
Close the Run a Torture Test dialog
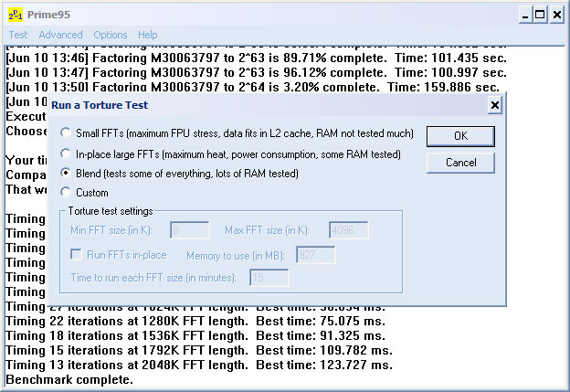point(494,105)
